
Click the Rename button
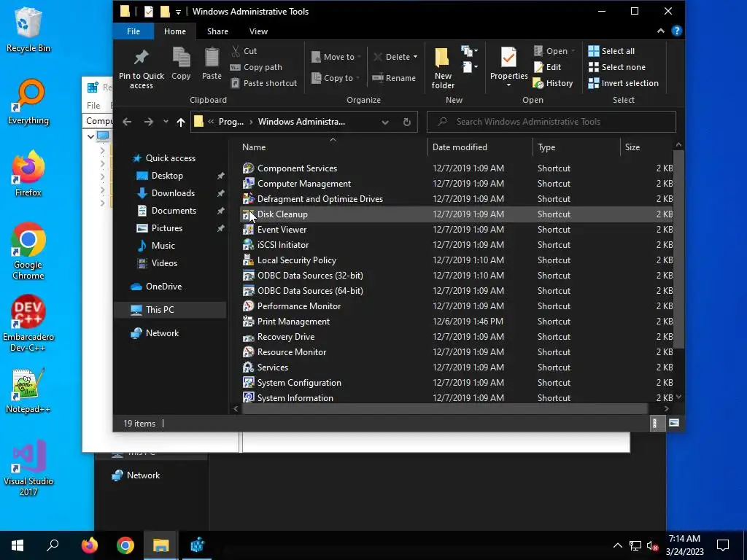coord(395,78)
